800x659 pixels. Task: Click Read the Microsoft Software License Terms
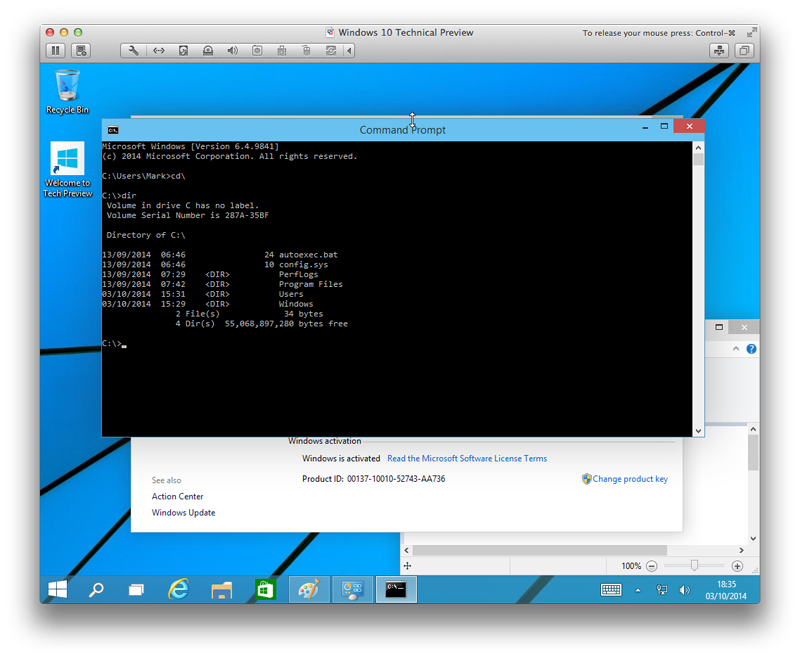pos(467,459)
